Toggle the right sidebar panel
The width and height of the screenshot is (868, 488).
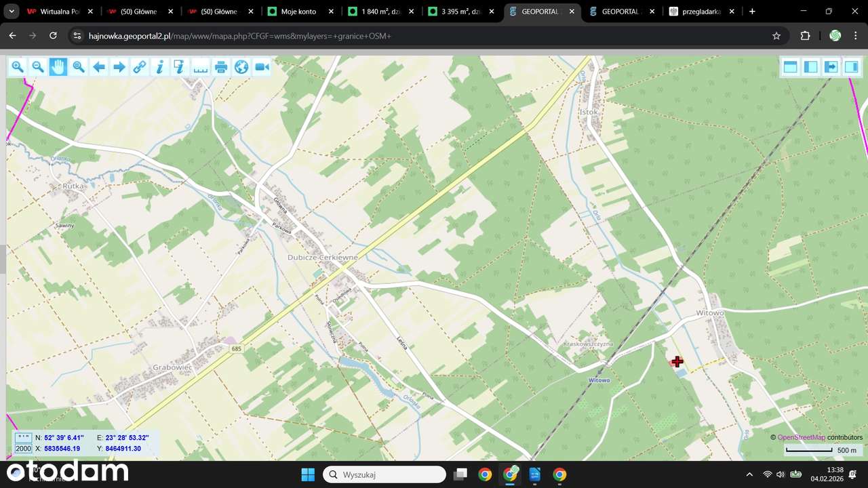pyautogui.click(x=852, y=66)
